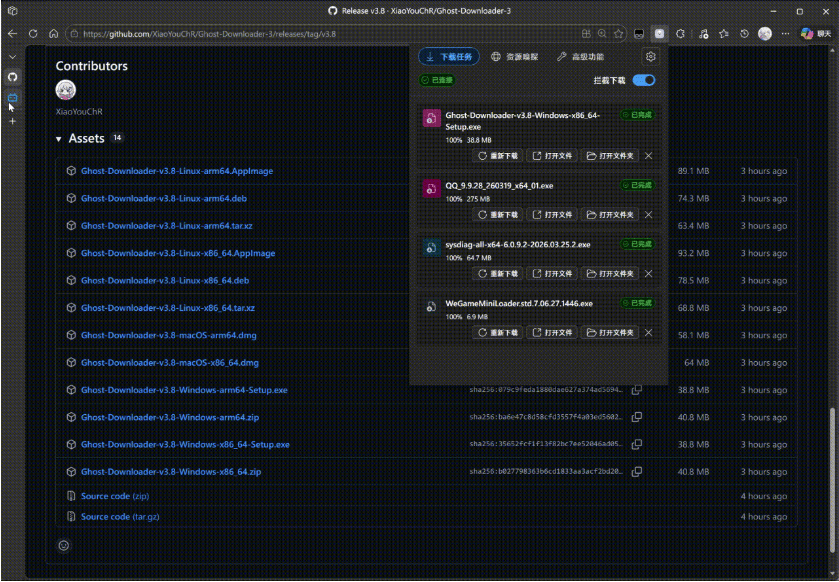Remove the WeGameMiniLoader download task
Image resolution: width=839 pixels, height=582 pixels.
coord(649,332)
